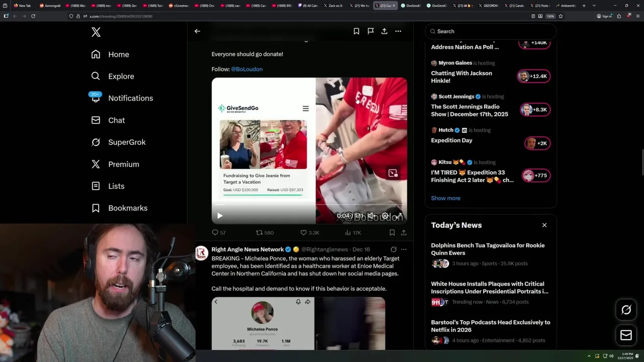Open the video settings gear
This screenshot has height=362, width=644.
(385, 216)
